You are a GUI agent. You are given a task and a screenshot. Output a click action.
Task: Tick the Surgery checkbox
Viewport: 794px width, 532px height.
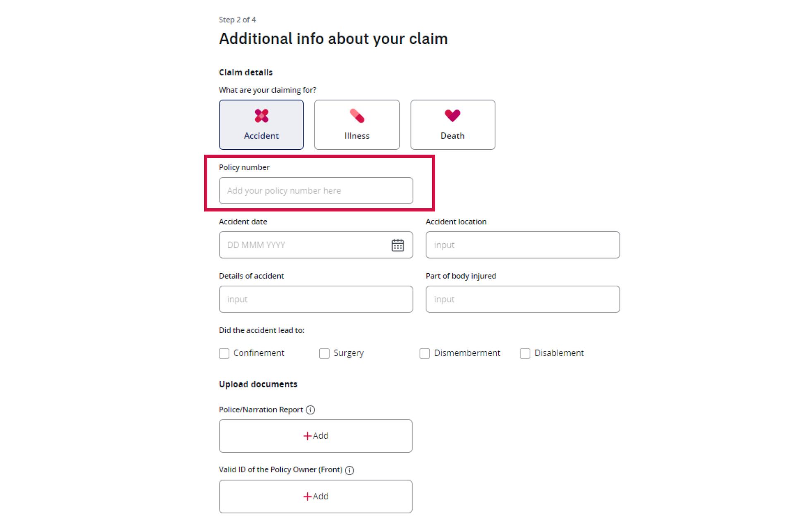coord(324,353)
